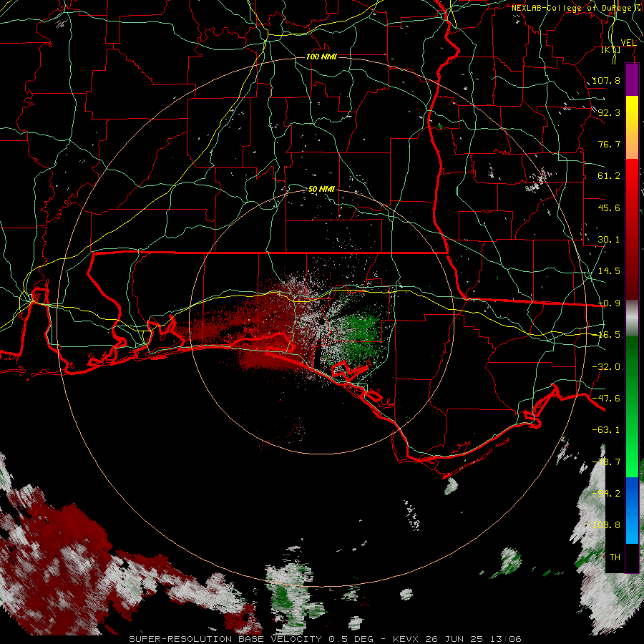Click the Super-Resolution Base Velocity caption

pos(325,639)
